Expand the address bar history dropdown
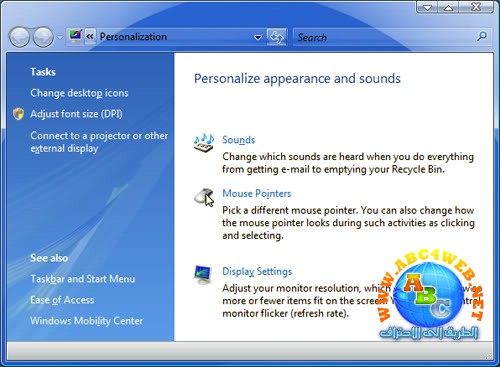500x367 pixels. tap(258, 37)
